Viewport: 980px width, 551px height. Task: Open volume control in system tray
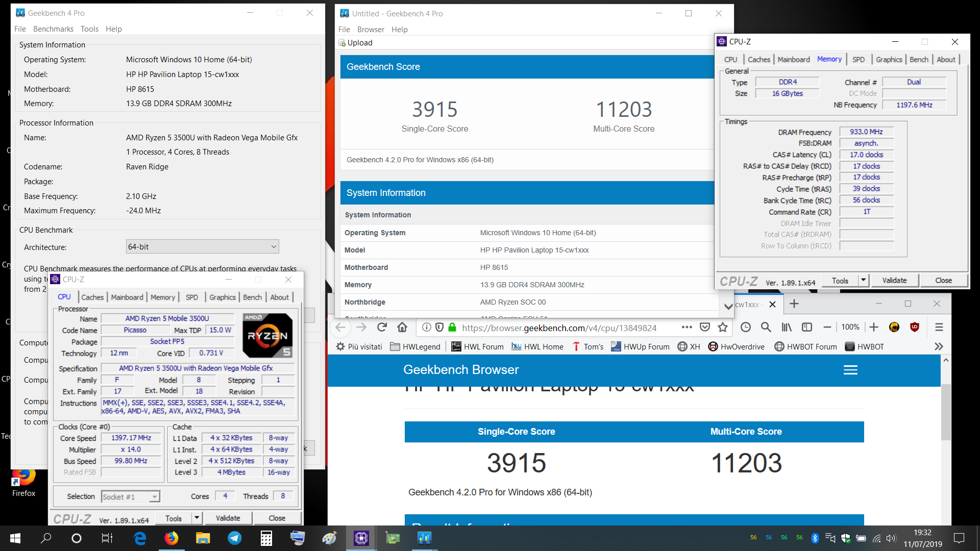[891, 538]
